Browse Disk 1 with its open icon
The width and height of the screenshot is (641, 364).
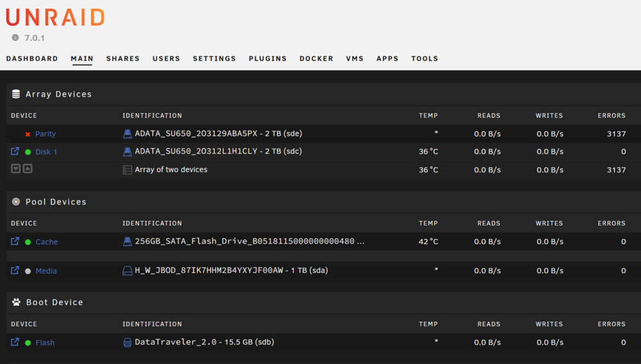coord(15,151)
